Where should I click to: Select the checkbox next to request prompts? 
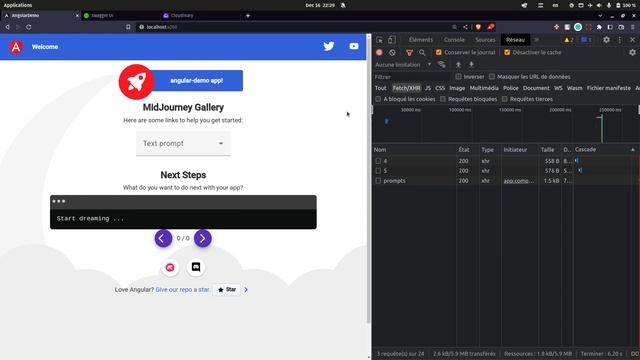click(x=378, y=180)
